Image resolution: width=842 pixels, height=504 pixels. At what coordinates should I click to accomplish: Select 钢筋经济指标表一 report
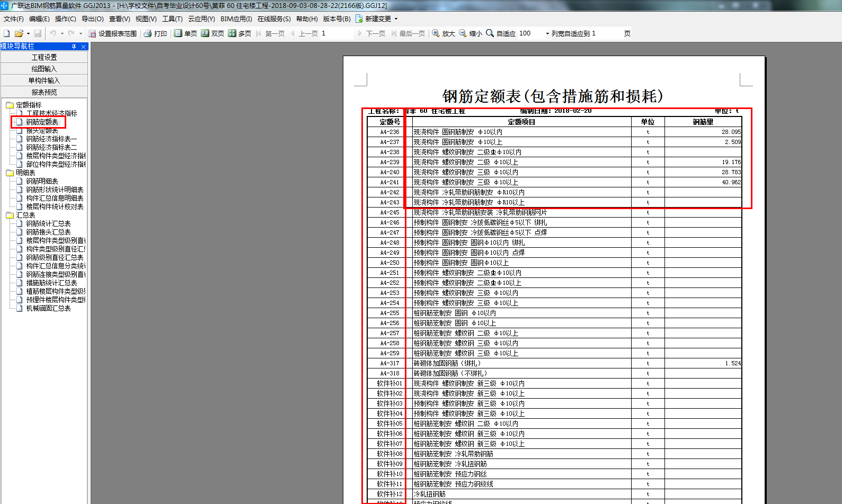[x=51, y=139]
